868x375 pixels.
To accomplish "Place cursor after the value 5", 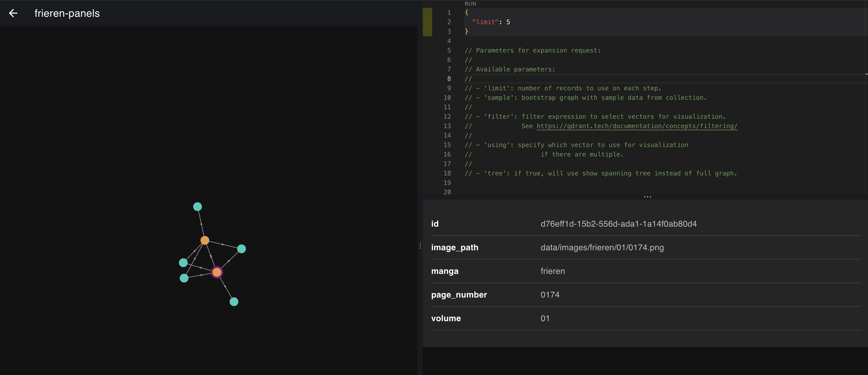I will (511, 22).
